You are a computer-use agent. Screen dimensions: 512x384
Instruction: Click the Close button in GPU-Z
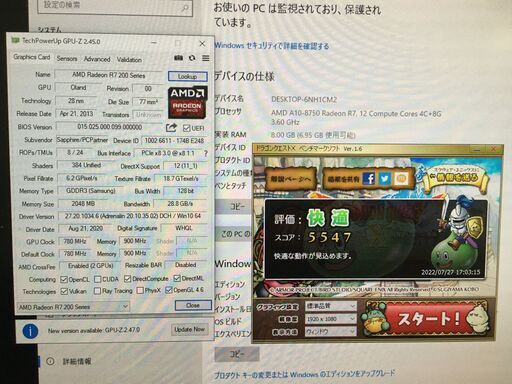point(193,305)
